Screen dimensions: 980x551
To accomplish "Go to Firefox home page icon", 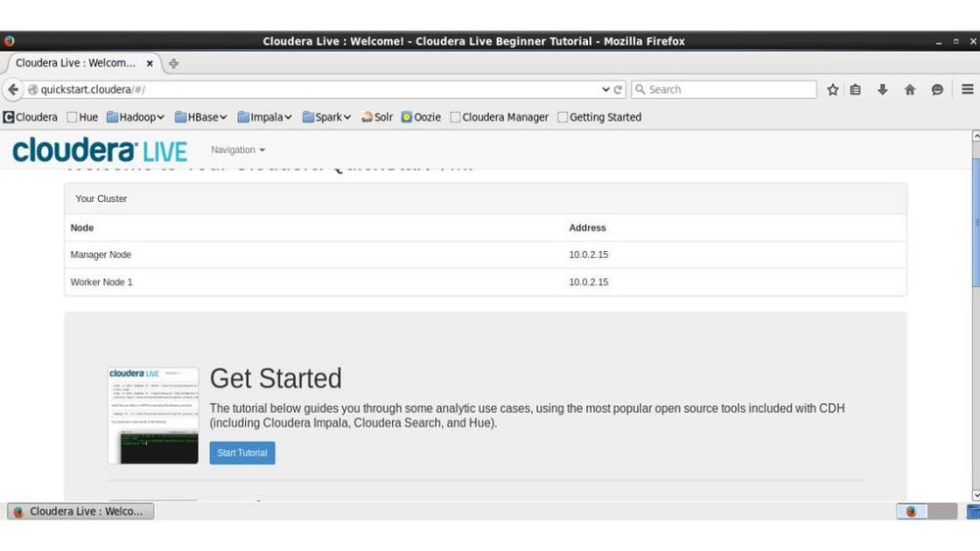I will coord(910,89).
